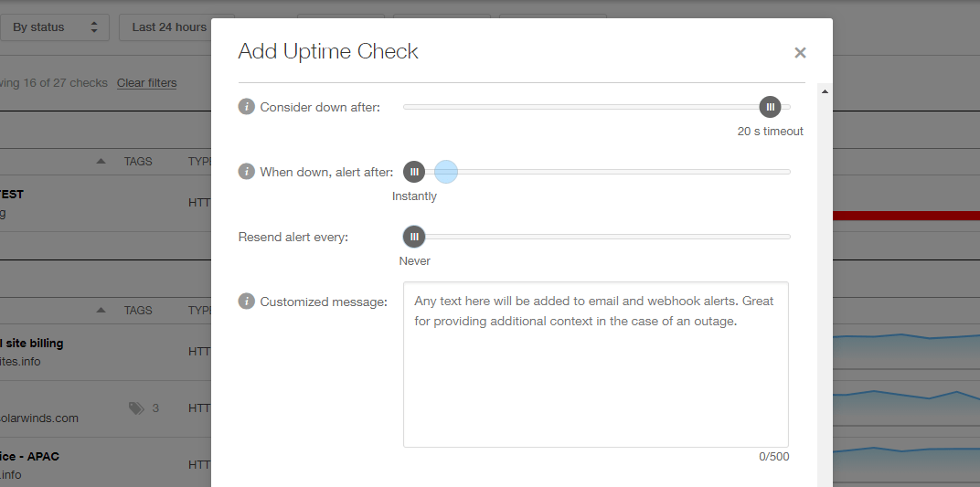The image size is (980, 487).
Task: Click the TAGS column header in first table
Action: pos(138,162)
